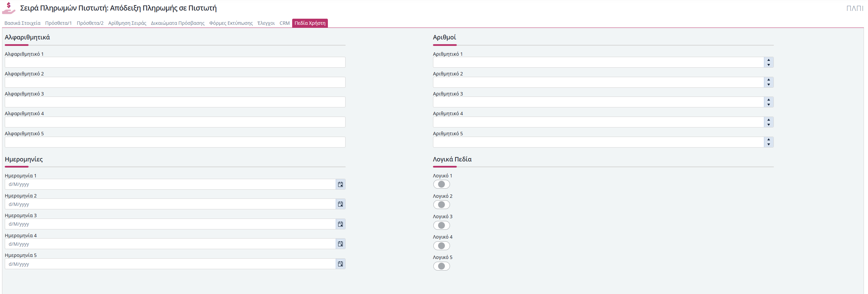Screen dimensions: 868x294
Task: Increase Αριθμητικό 1 value with up arrow
Action: click(769, 60)
